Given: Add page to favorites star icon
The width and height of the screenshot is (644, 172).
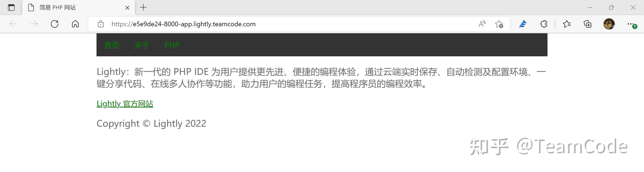Looking at the screenshot, I should point(499,24).
